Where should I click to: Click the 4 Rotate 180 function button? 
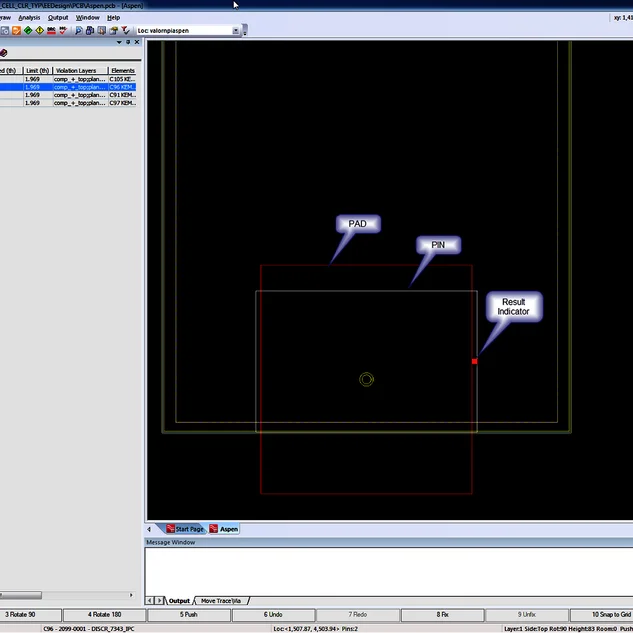tap(105, 614)
